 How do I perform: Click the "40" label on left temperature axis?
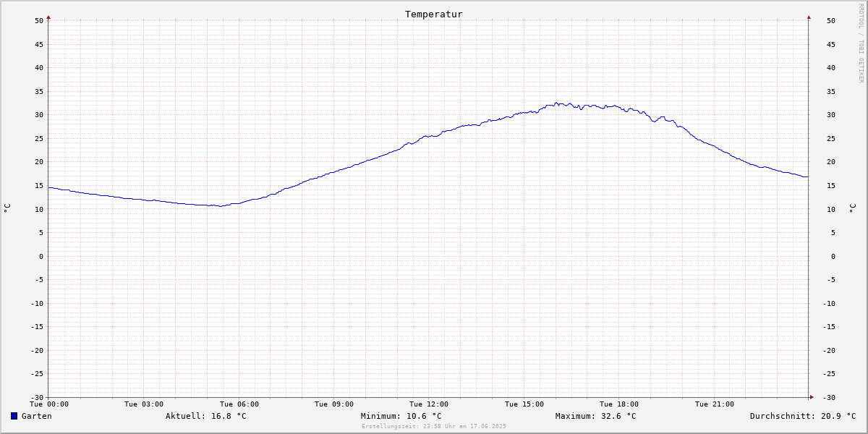click(39, 68)
